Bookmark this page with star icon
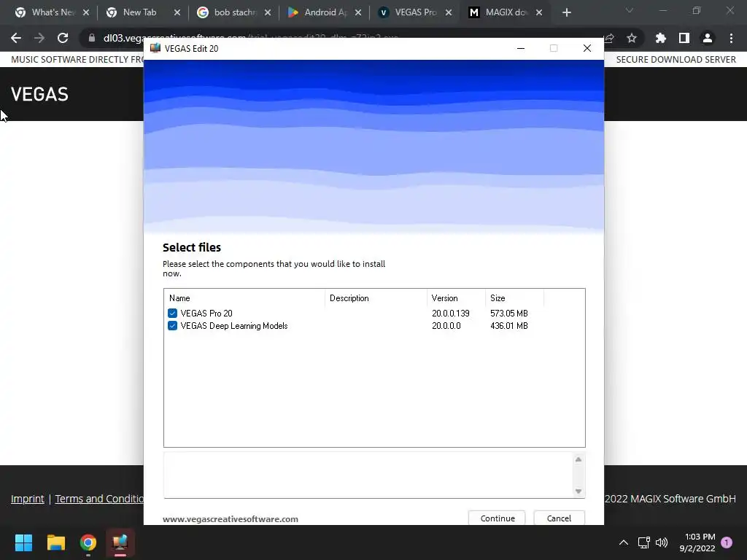747x560 pixels. pyautogui.click(x=632, y=38)
